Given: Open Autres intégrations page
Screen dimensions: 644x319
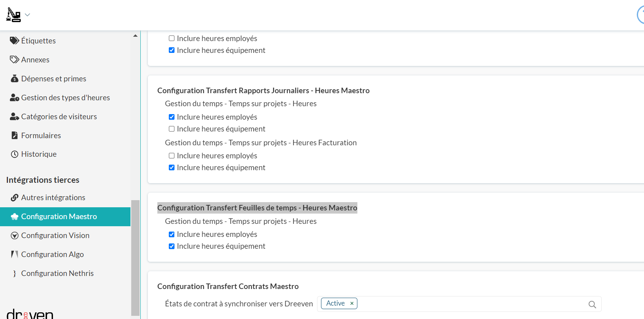Looking at the screenshot, I should (x=65, y=197).
